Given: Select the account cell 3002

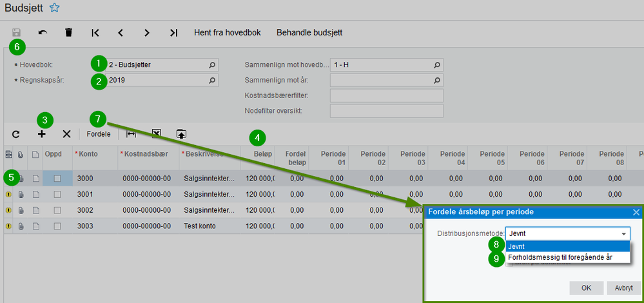Looking at the screenshot, I should pyautogui.click(x=95, y=210).
